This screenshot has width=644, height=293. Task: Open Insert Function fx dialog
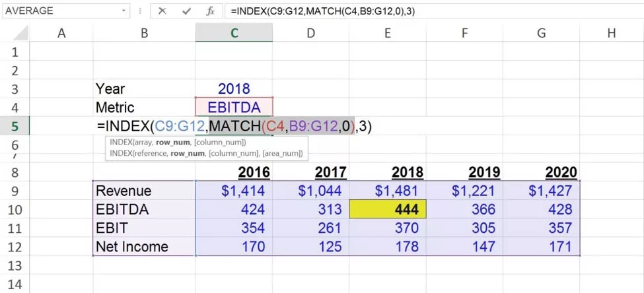tap(210, 11)
